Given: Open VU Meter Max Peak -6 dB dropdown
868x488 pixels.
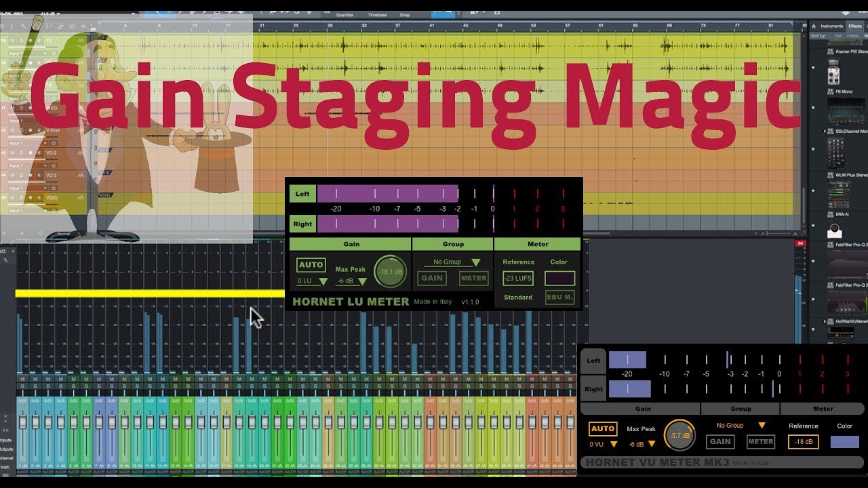Looking at the screenshot, I should (642, 445).
